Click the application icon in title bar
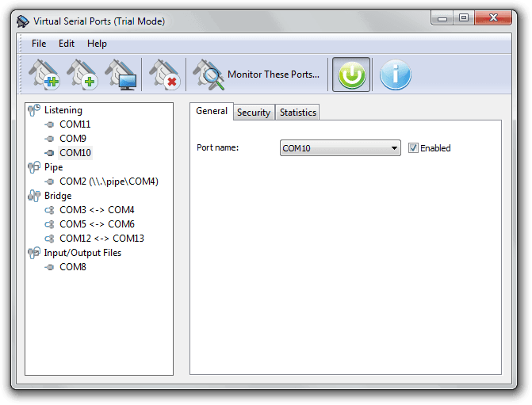The width and height of the screenshot is (532, 405). coord(23,21)
